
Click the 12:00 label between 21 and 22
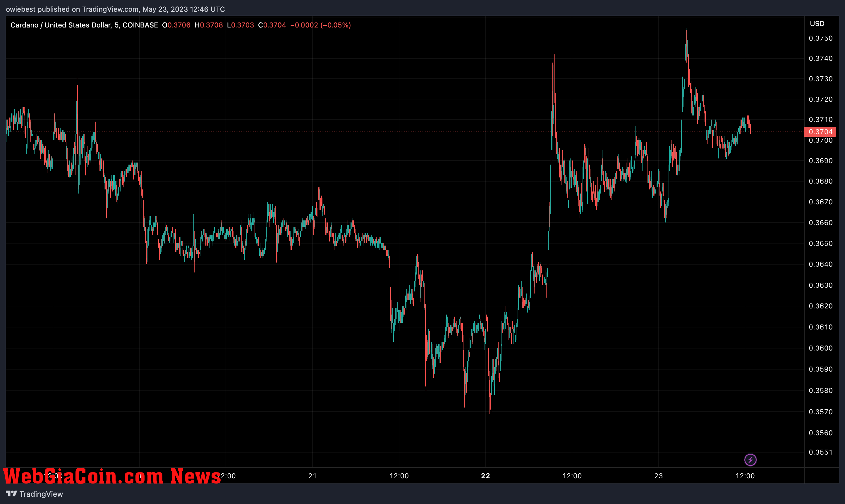[x=399, y=476]
